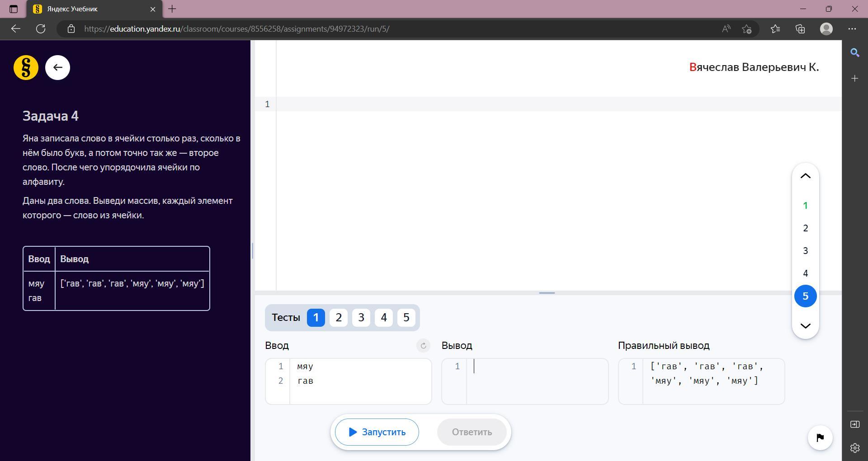The image size is (868, 461).
Task: Select test 2 tab
Action: click(339, 318)
